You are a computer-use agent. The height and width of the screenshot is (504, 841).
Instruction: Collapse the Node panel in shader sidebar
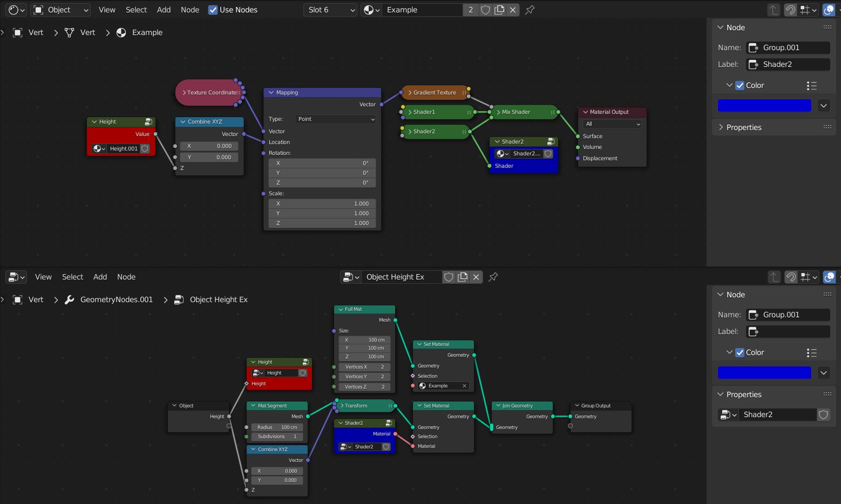point(720,27)
